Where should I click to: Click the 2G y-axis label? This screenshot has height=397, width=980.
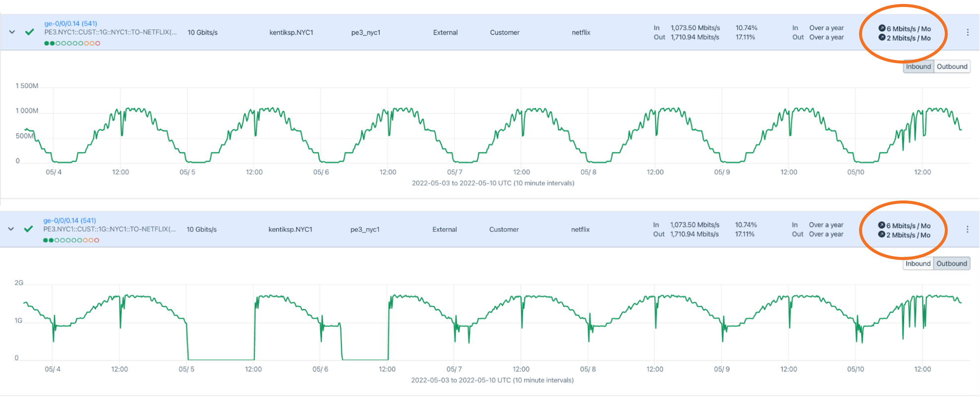pyautogui.click(x=19, y=283)
